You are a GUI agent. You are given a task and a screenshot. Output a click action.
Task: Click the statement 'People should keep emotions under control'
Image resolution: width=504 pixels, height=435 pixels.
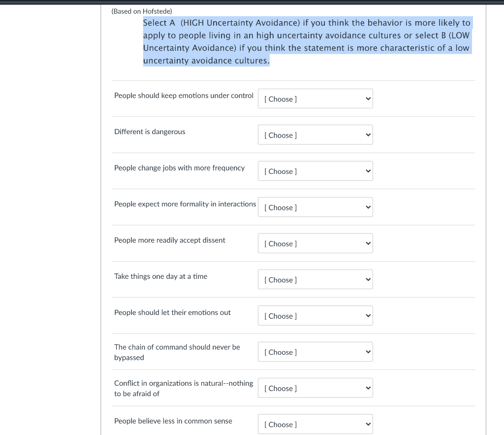[x=184, y=95]
